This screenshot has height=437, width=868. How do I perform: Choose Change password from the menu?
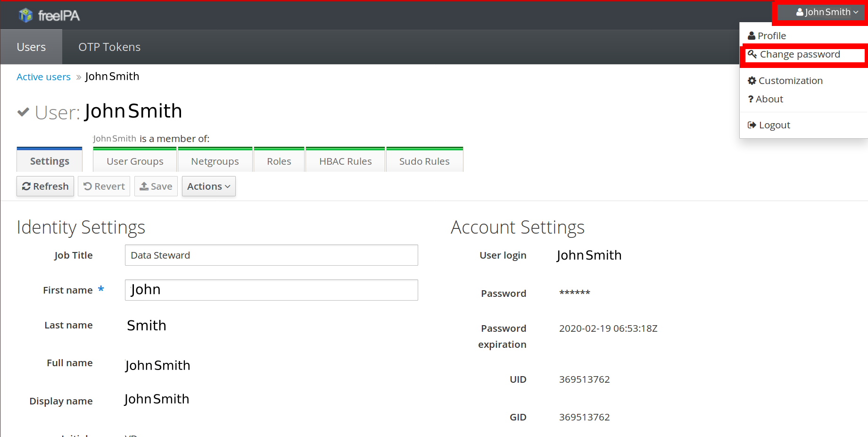pos(800,55)
